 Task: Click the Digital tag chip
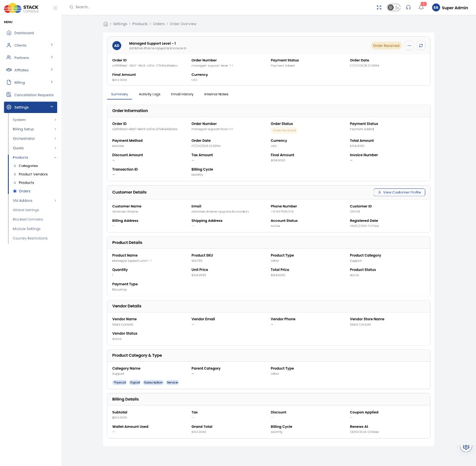point(135,382)
